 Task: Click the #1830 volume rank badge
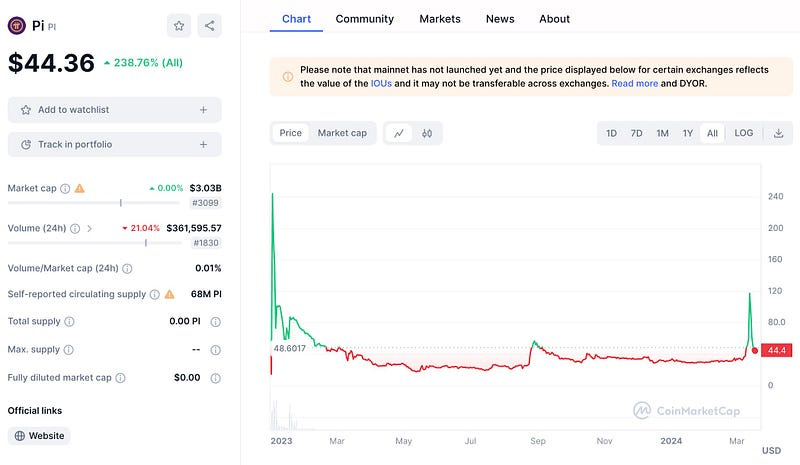(x=206, y=243)
